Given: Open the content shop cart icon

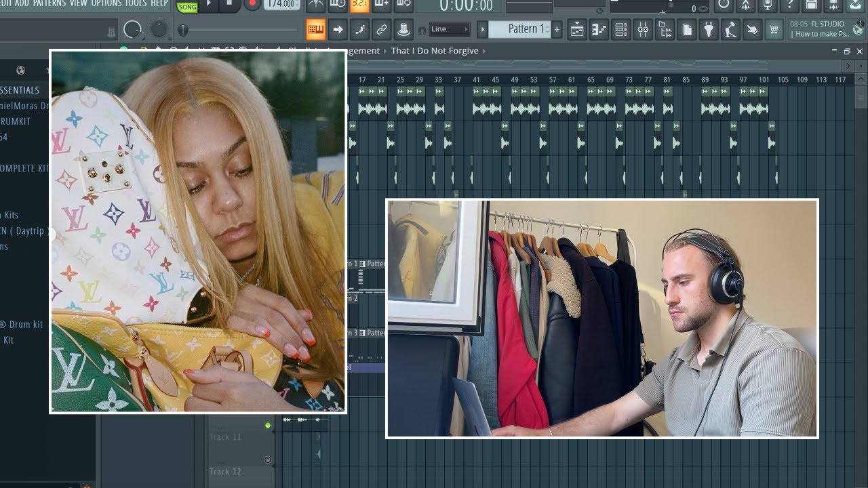Looking at the screenshot, I should click(x=774, y=29).
